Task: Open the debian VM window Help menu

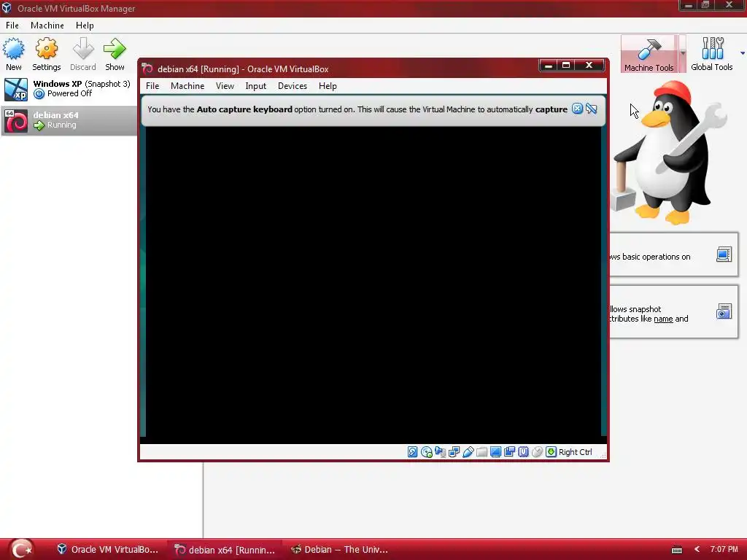Action: pyautogui.click(x=328, y=86)
